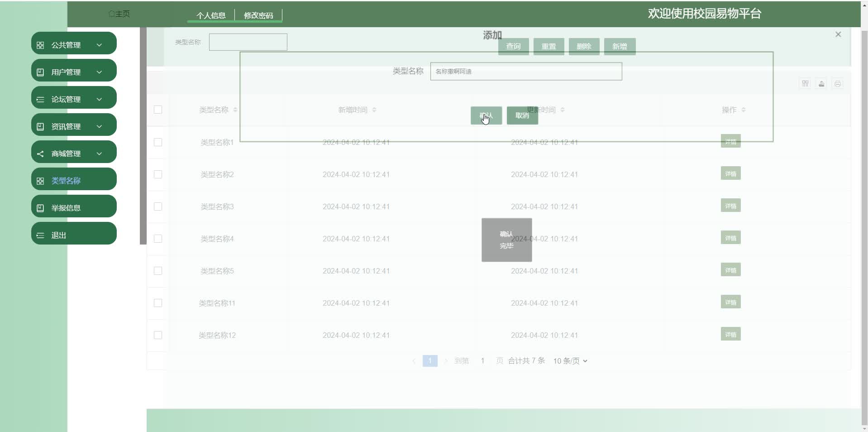Sort by 更新时间 column arrows
Screen dimensions: 868x432
click(563, 110)
